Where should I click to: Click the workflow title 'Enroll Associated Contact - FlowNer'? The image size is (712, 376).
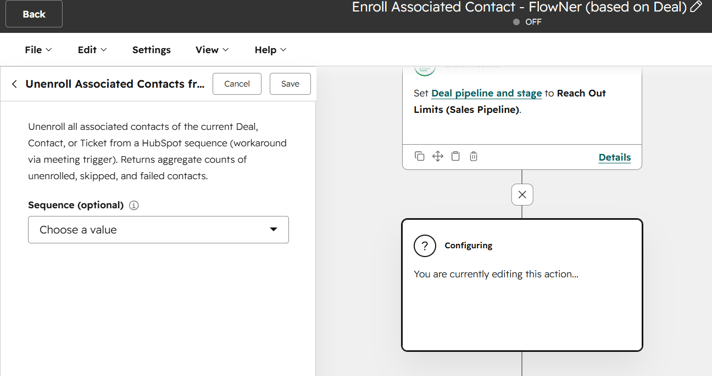[519, 7]
